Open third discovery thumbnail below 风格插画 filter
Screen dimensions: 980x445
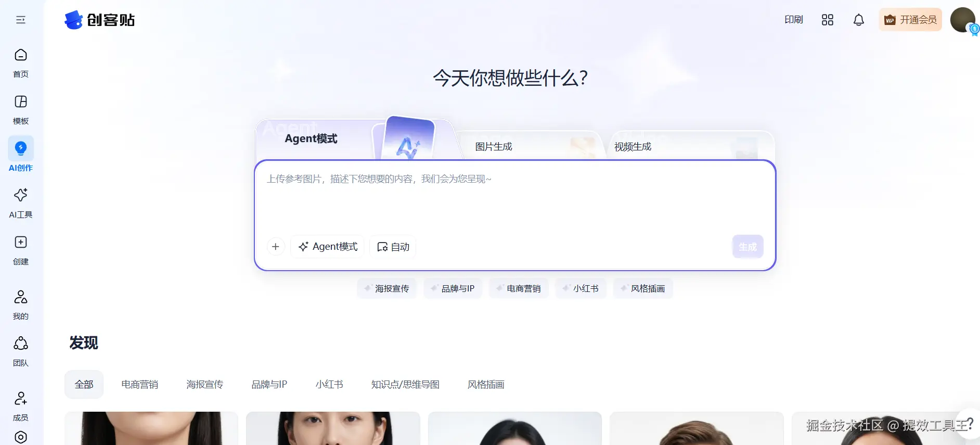pyautogui.click(x=515, y=428)
